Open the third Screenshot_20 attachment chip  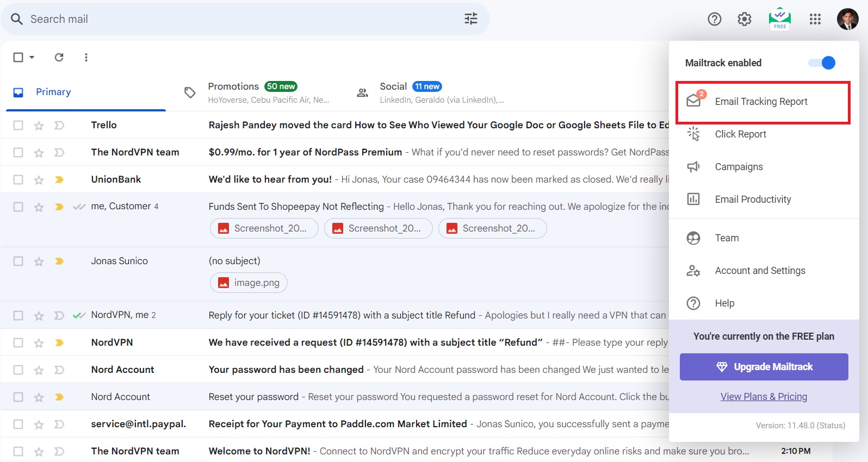[x=493, y=228]
